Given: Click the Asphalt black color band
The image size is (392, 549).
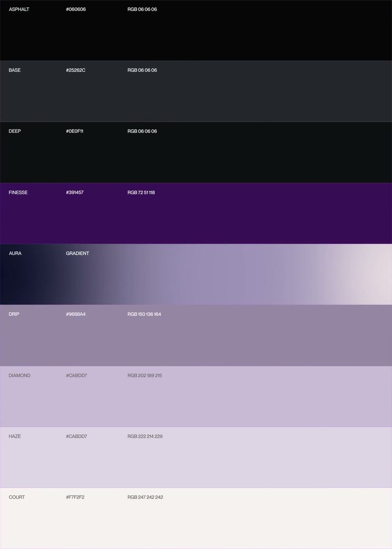Looking at the screenshot, I should [x=196, y=30].
